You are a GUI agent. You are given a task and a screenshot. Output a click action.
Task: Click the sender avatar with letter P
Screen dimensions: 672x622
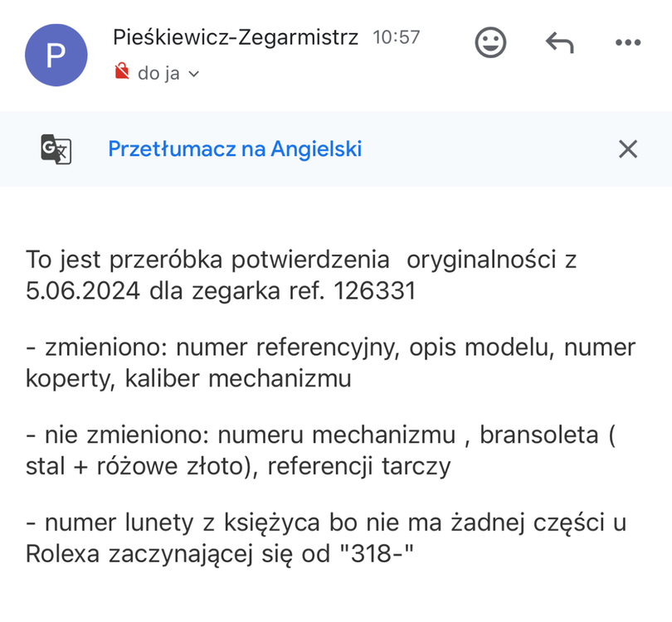(56, 56)
